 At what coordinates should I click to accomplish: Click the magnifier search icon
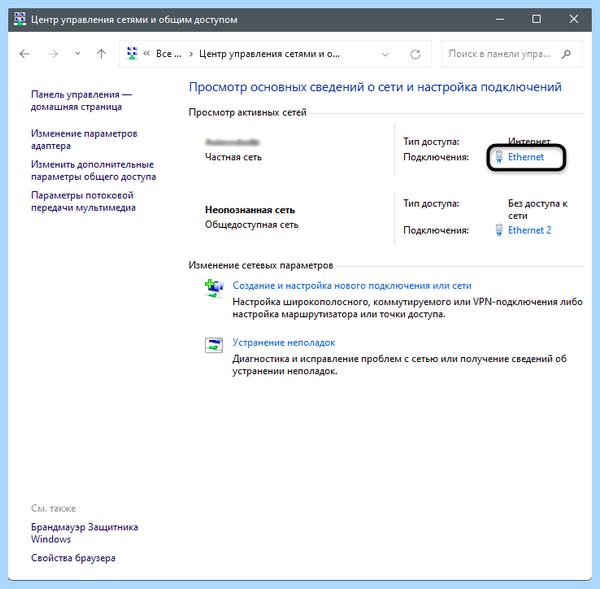[x=566, y=54]
